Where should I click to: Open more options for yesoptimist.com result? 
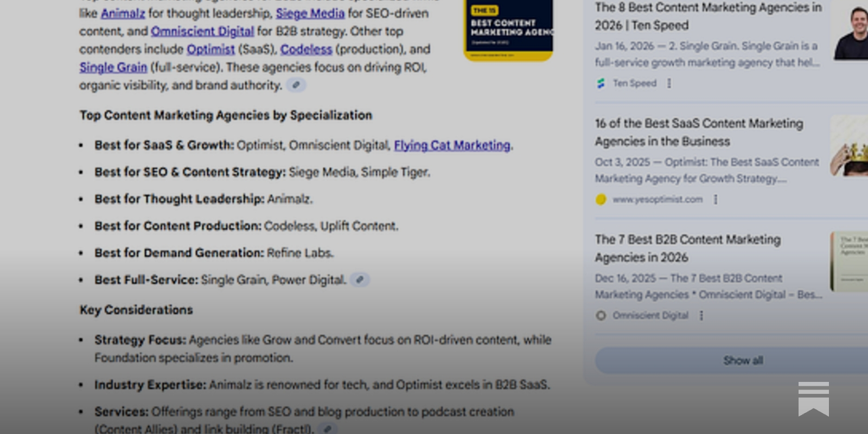[716, 199]
